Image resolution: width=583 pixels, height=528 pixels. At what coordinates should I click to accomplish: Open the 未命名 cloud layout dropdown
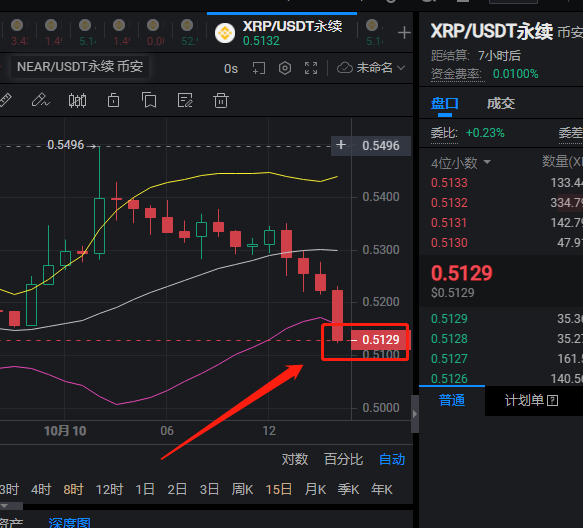tap(371, 68)
